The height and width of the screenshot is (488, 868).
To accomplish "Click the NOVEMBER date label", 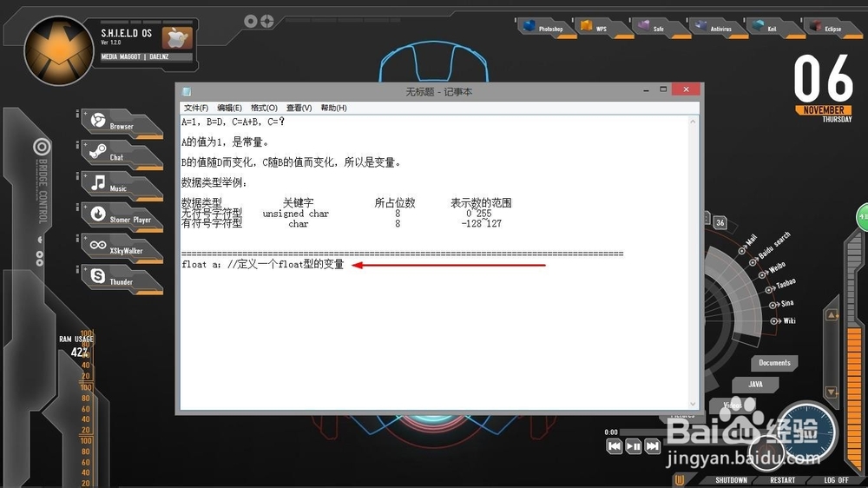I will 824,110.
